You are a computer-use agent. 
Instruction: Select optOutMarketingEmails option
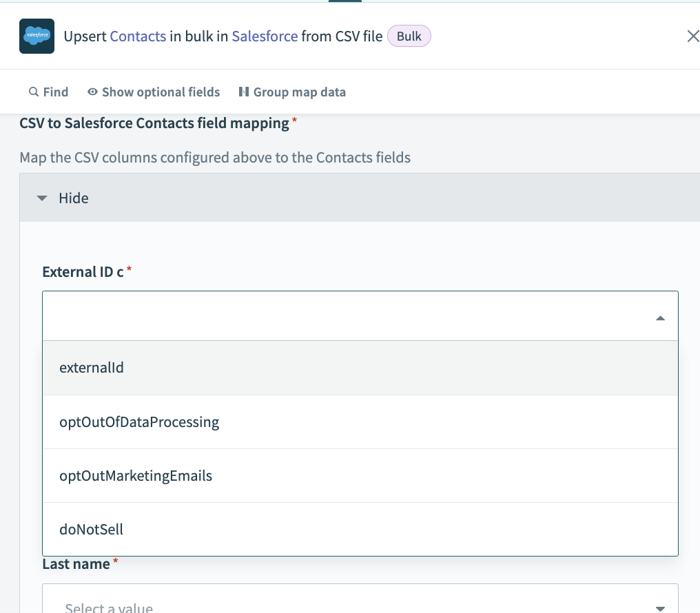(x=360, y=475)
